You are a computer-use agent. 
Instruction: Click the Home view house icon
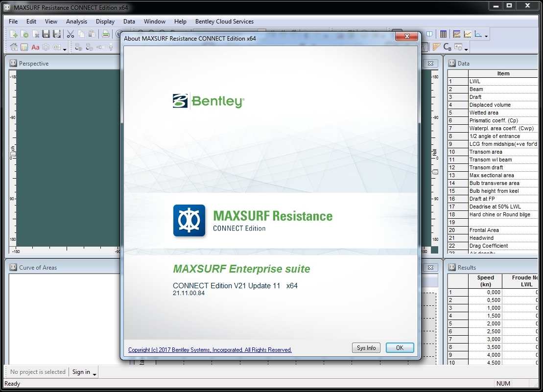coord(14,47)
